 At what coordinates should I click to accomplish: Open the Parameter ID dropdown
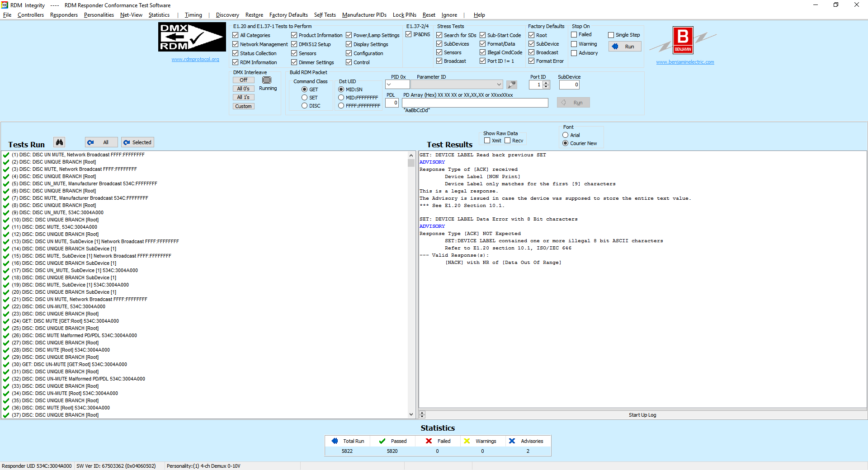(499, 85)
